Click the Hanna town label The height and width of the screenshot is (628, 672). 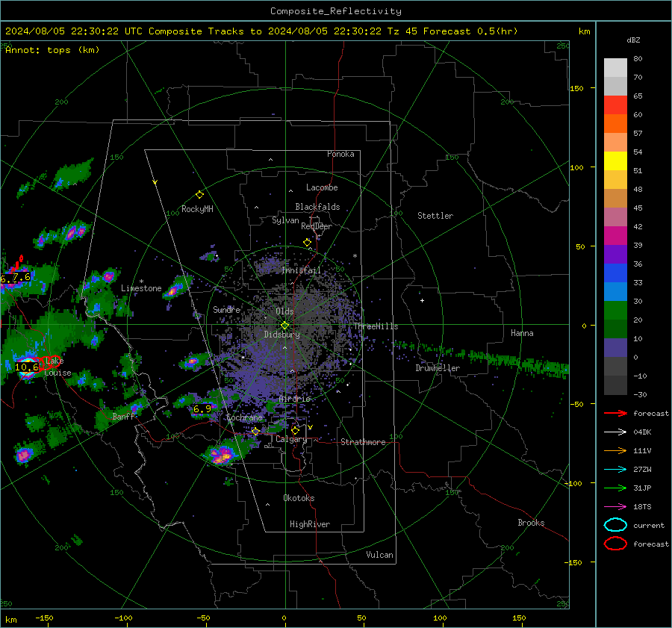[x=522, y=333]
